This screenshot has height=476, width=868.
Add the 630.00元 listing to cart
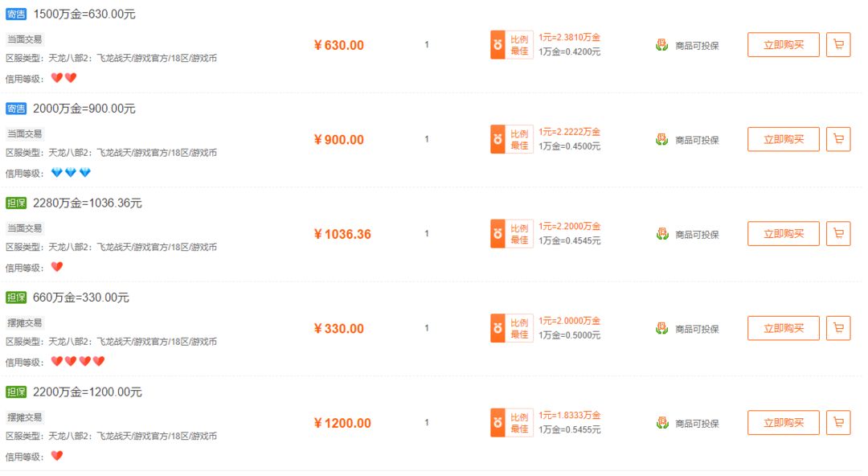click(x=838, y=45)
